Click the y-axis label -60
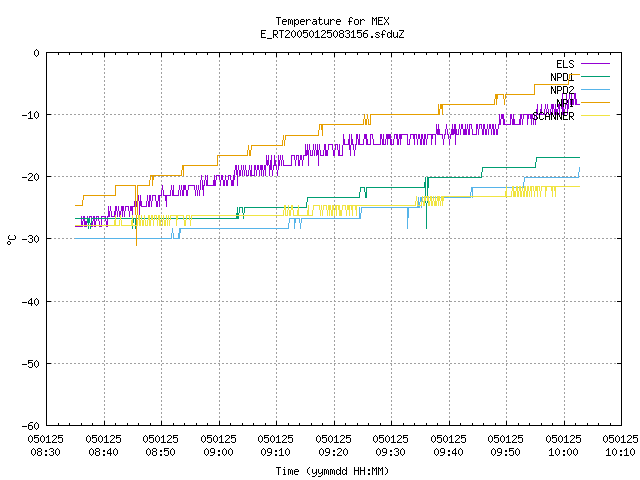 [31, 426]
